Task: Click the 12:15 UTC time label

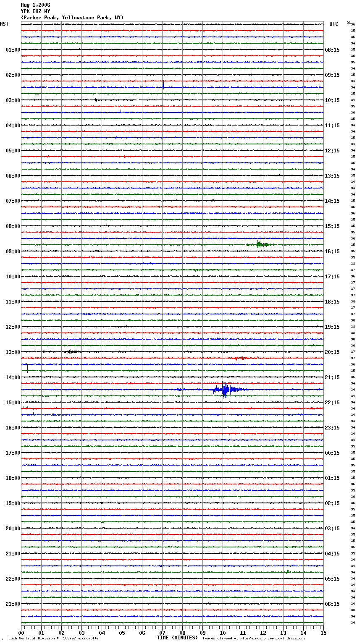Action: click(x=332, y=151)
